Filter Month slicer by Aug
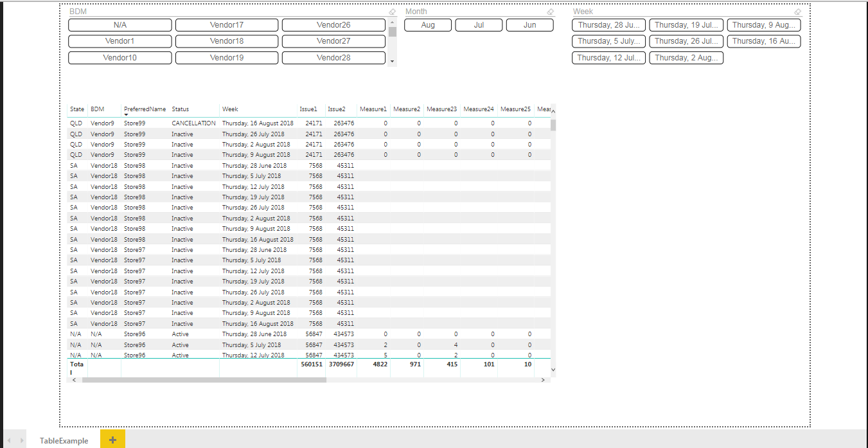 (x=428, y=25)
